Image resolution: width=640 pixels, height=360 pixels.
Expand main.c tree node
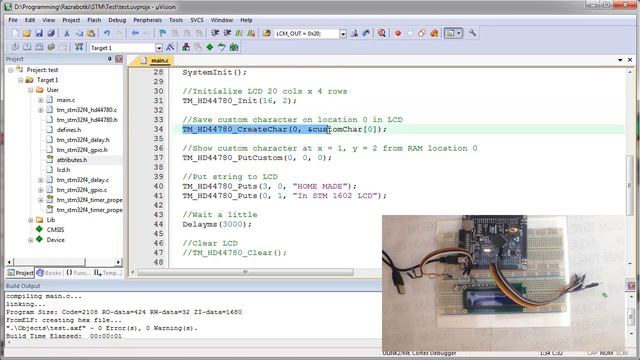coord(40,100)
